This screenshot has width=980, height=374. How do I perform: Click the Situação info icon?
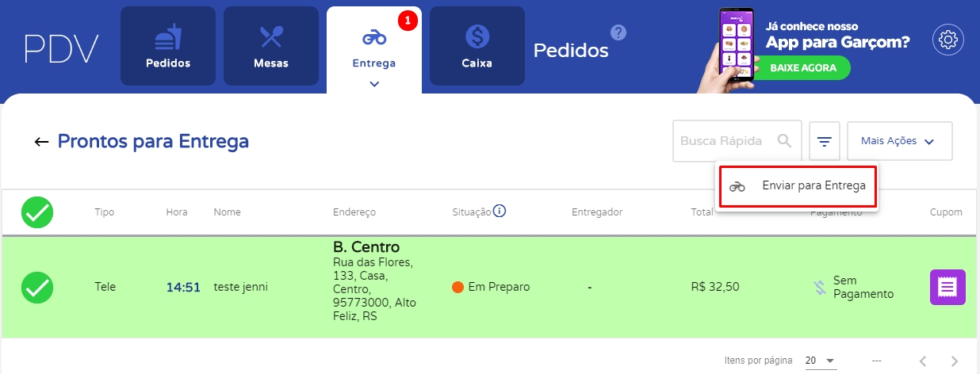coord(500,212)
